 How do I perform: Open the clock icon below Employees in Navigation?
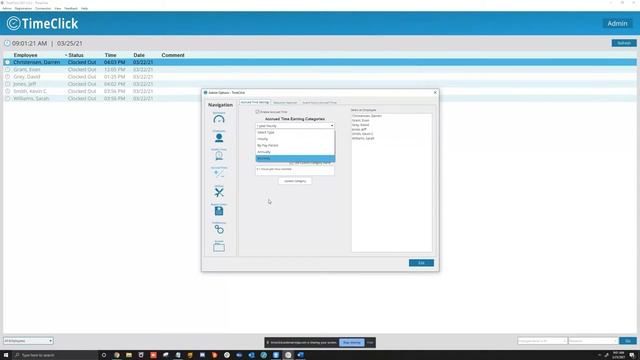coord(219,156)
